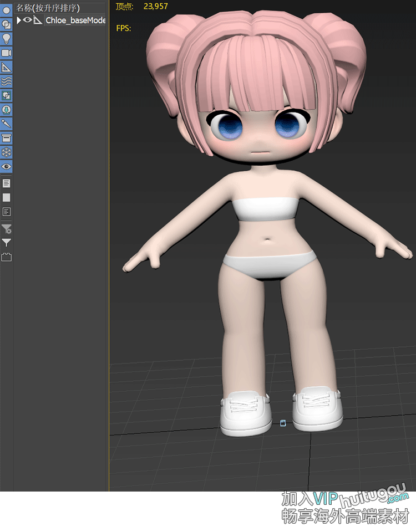Toggle the Display Lights lightbulb filter
416x532 pixels.
pos(7,38)
